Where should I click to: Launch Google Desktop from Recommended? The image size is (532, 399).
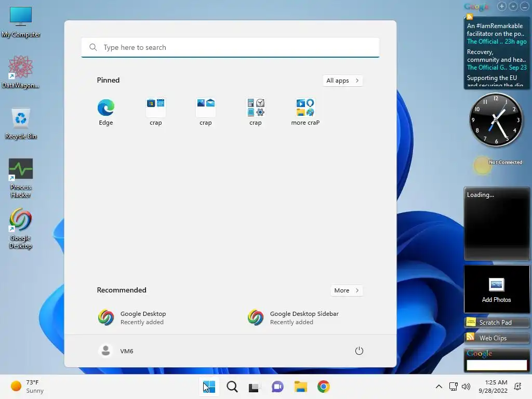(132, 317)
